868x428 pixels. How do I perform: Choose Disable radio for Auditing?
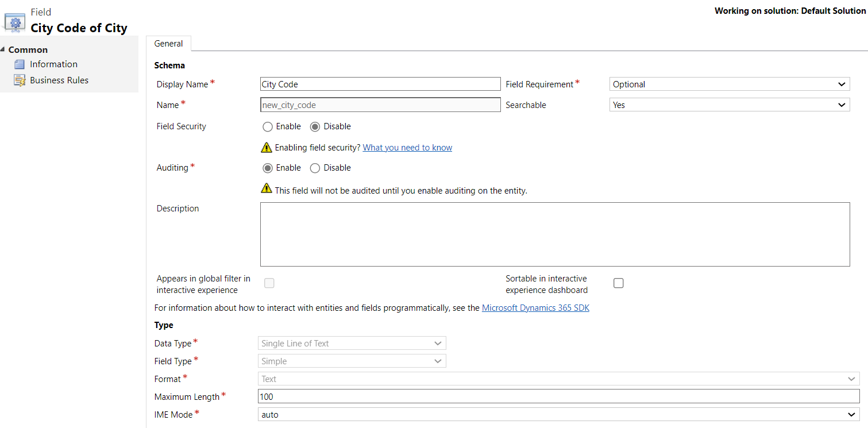(x=315, y=168)
